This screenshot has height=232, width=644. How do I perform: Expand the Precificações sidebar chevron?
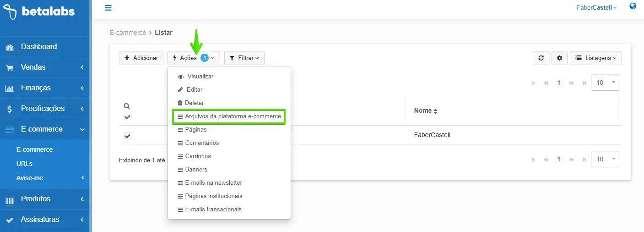coord(82,109)
